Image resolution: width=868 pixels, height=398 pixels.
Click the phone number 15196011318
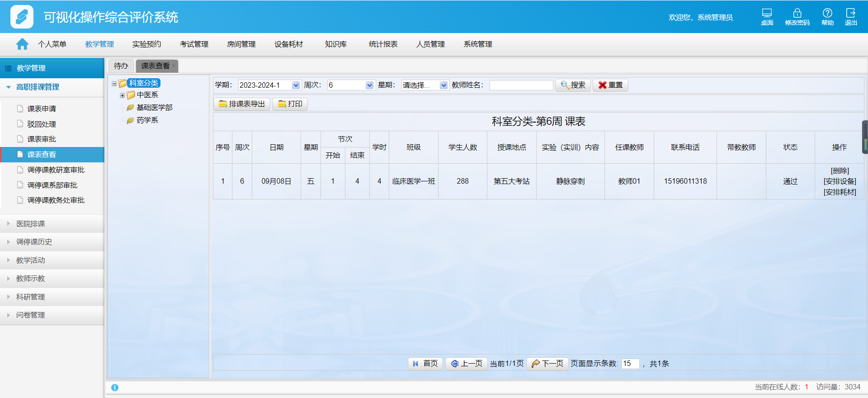click(685, 181)
